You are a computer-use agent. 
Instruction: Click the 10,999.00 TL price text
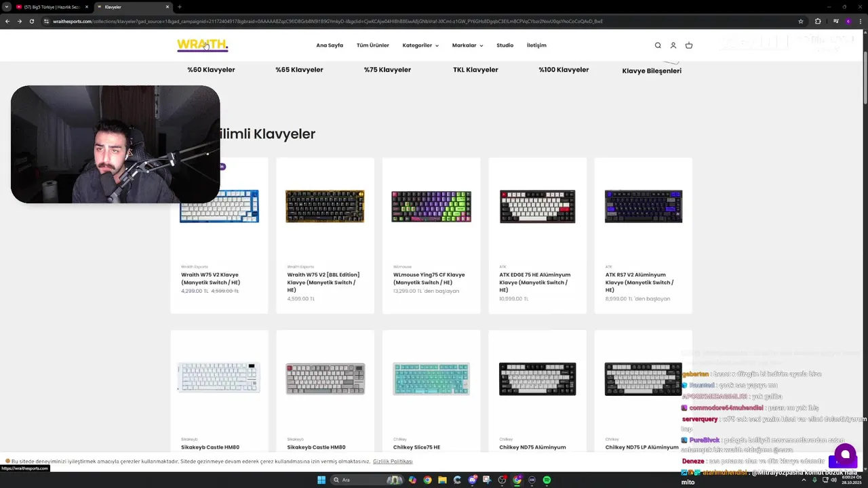pyautogui.click(x=513, y=298)
